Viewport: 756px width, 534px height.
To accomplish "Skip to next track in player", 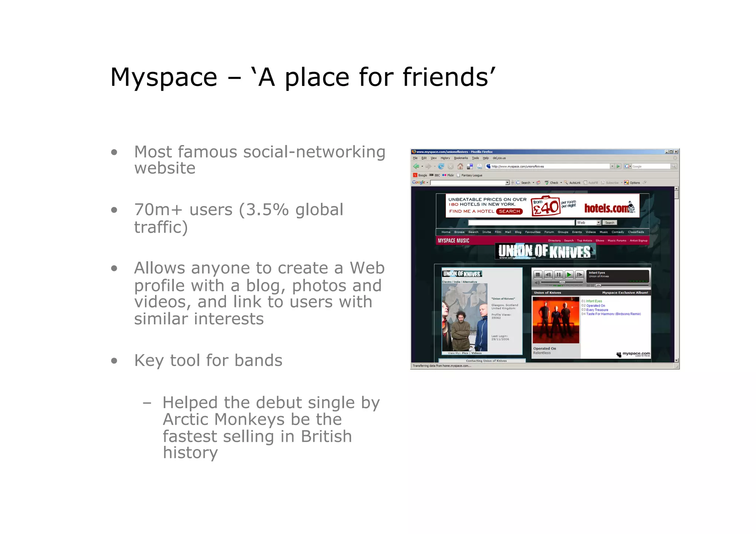I will point(580,275).
